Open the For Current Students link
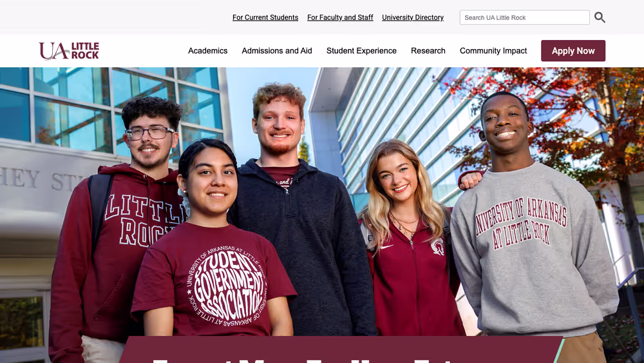Screen dimensions: 644x363 (265, 17)
